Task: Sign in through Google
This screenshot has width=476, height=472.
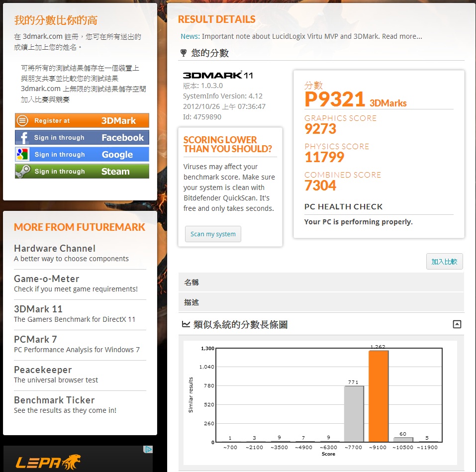Action: point(82,155)
